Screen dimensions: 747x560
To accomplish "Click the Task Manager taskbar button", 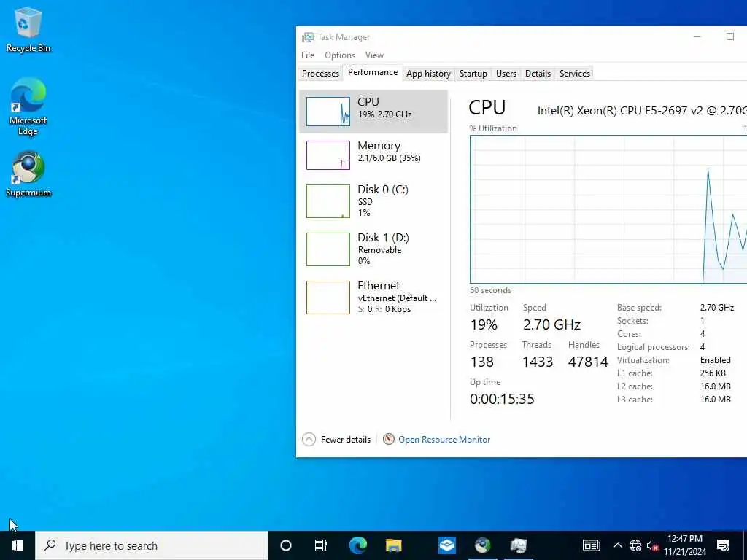I will [519, 545].
